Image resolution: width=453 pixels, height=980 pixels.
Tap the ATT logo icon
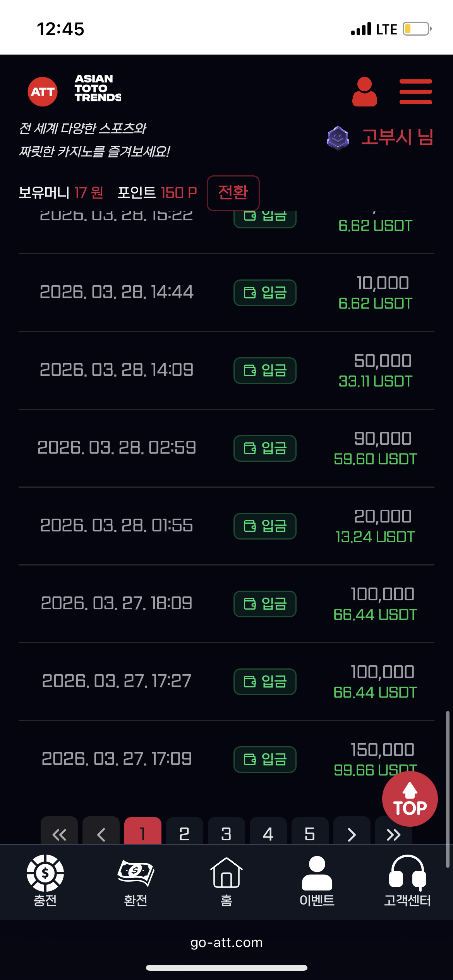(x=43, y=92)
